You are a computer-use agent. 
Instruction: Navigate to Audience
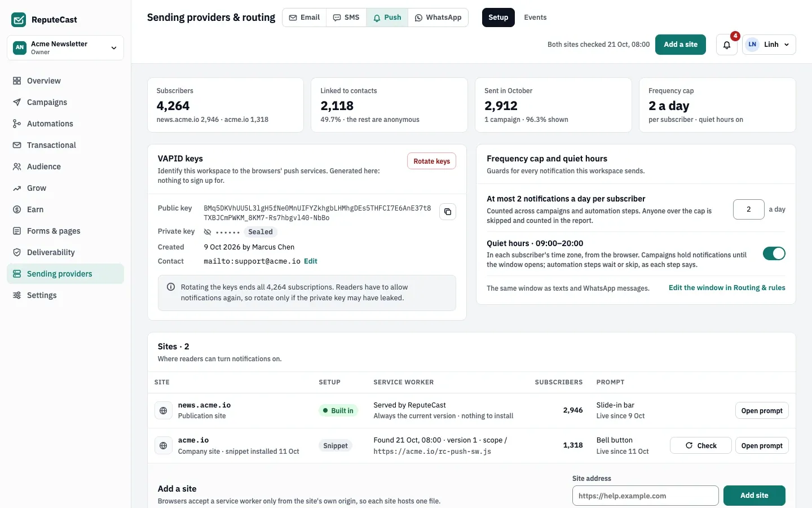[65, 167]
